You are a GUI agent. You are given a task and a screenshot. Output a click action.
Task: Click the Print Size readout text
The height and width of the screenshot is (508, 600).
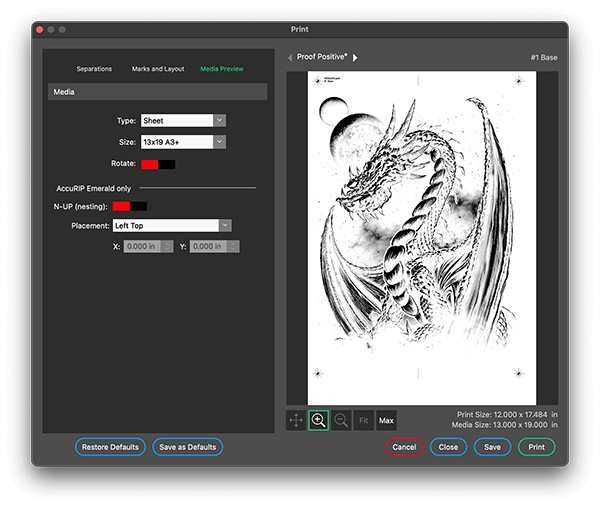point(507,414)
